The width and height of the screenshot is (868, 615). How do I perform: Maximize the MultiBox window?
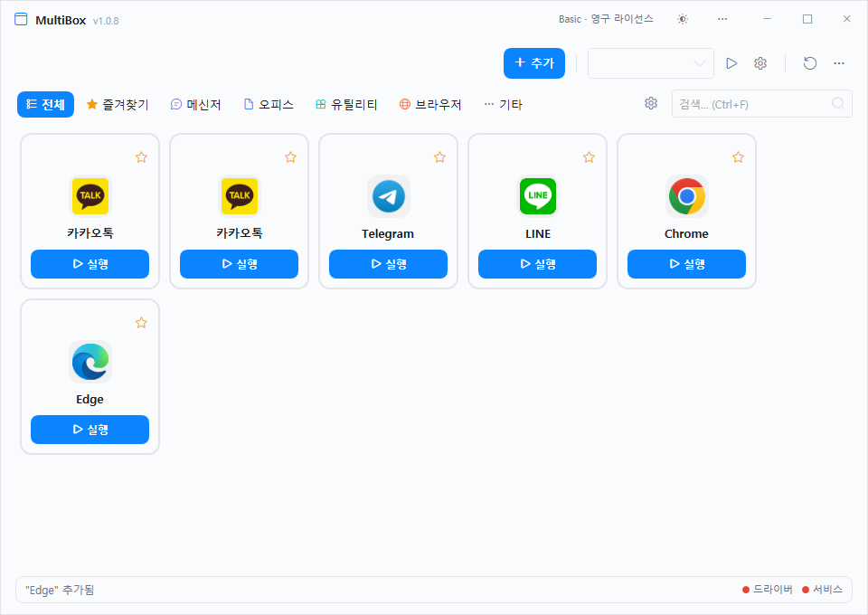tap(807, 19)
